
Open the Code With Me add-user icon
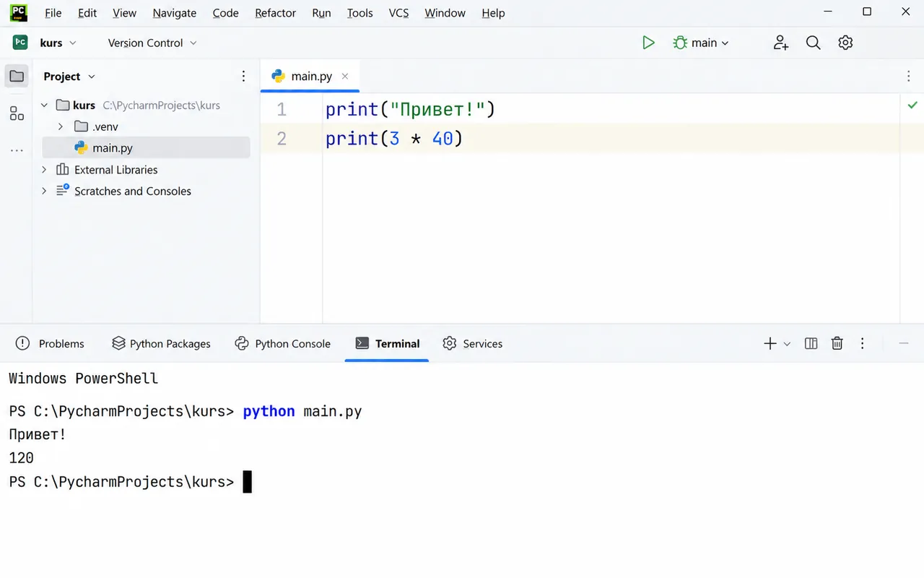coord(781,43)
